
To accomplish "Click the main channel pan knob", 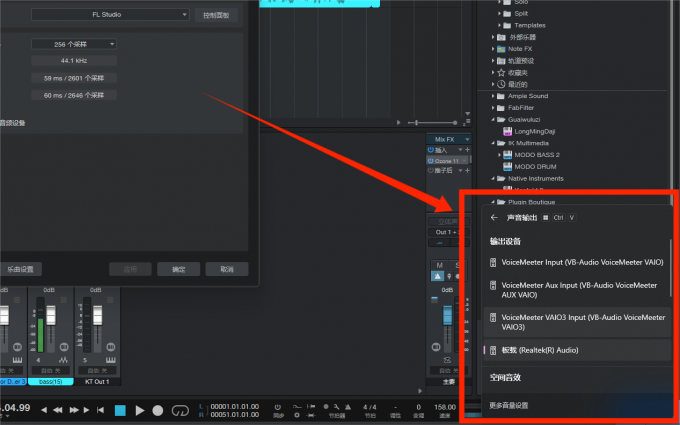I will pos(436,347).
